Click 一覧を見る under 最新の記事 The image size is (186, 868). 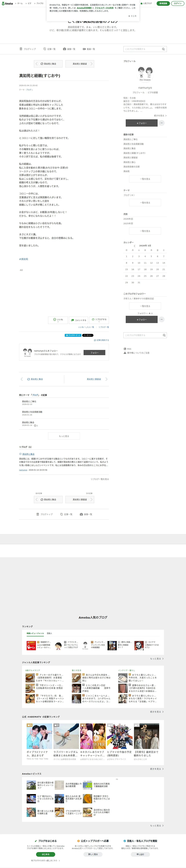coord(145,179)
